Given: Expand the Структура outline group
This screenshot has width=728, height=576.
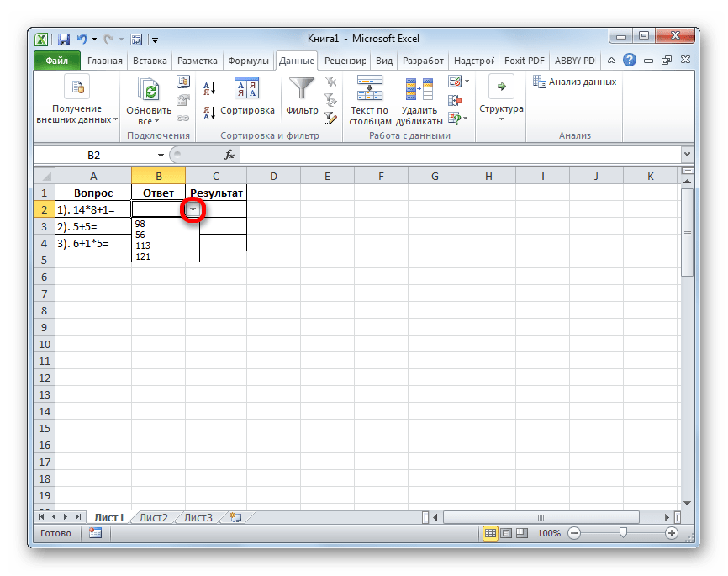Looking at the screenshot, I should tap(501, 98).
